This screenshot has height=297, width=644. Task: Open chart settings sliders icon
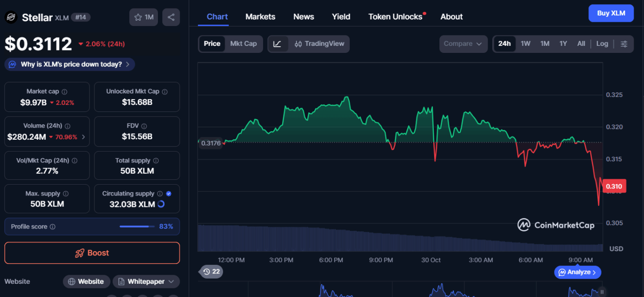pyautogui.click(x=624, y=44)
